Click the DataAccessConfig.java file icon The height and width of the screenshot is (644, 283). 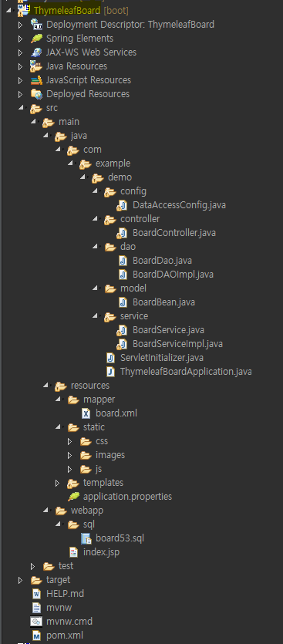coord(123,205)
